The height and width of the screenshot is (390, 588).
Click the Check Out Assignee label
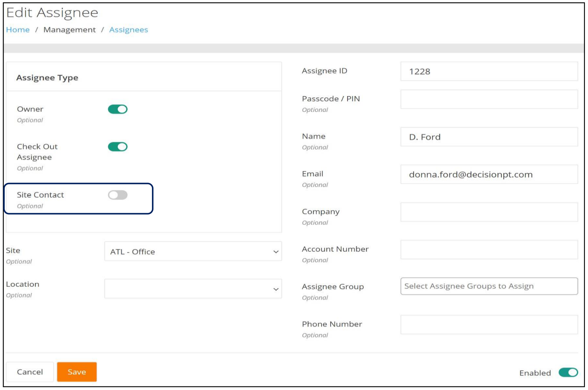(37, 152)
